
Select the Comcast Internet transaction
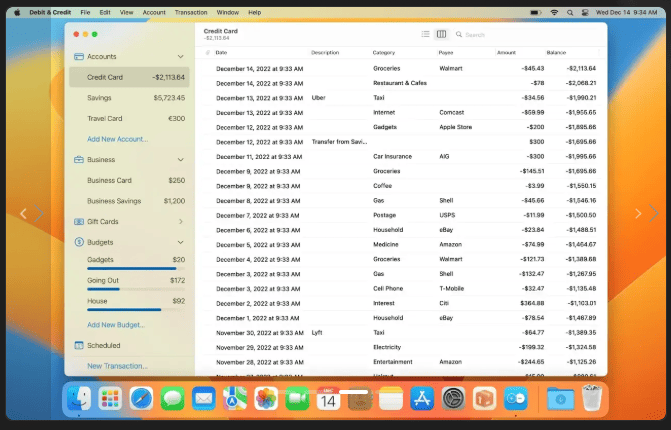pos(401,113)
